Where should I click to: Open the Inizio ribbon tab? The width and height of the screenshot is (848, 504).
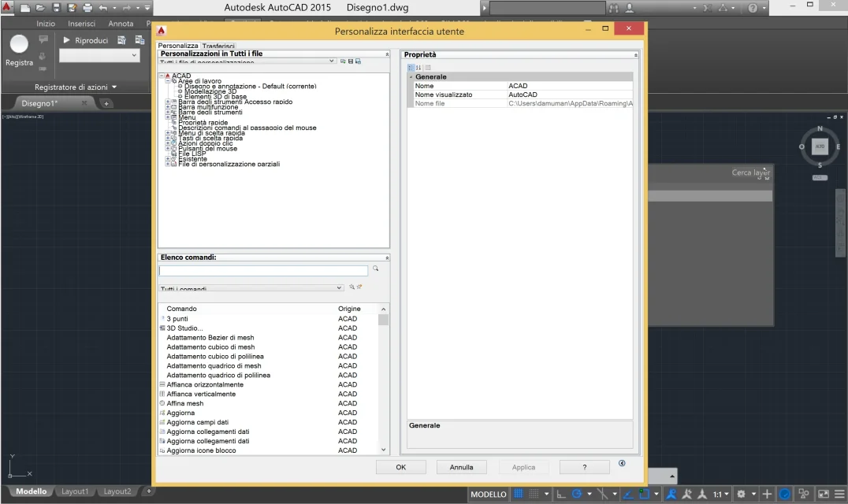coord(46,24)
